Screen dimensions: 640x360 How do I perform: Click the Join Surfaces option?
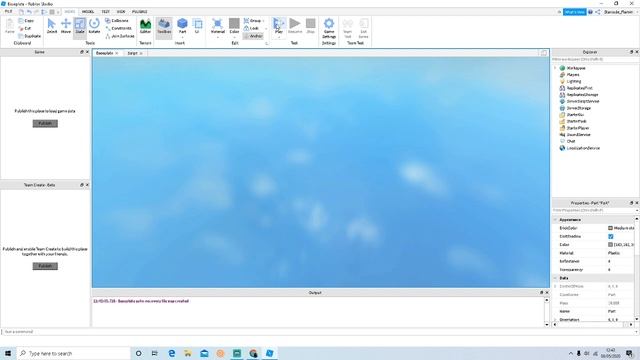(x=120, y=36)
